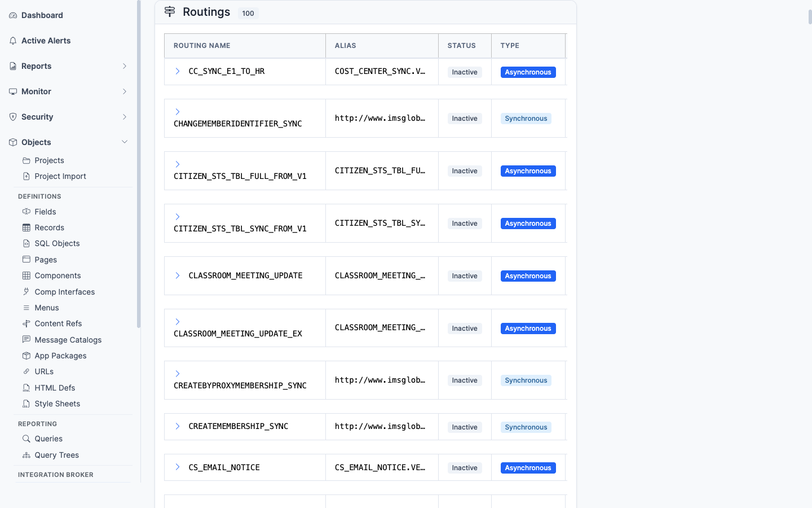812x508 pixels.
Task: Click the Dashboard gauge icon
Action: (x=13, y=15)
